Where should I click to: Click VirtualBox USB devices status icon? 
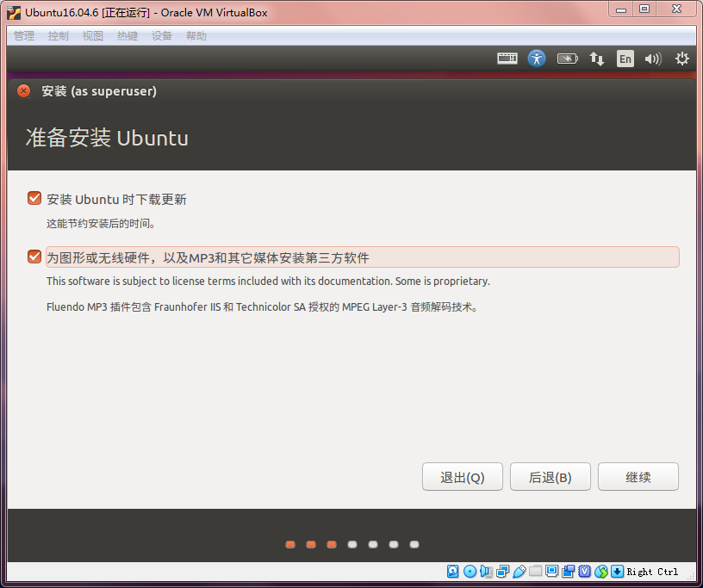(519, 571)
